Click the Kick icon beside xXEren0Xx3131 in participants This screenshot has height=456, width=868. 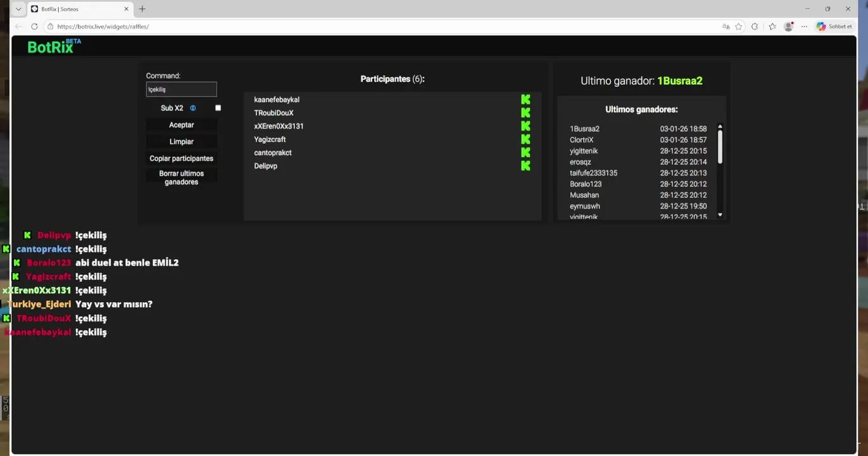point(525,126)
